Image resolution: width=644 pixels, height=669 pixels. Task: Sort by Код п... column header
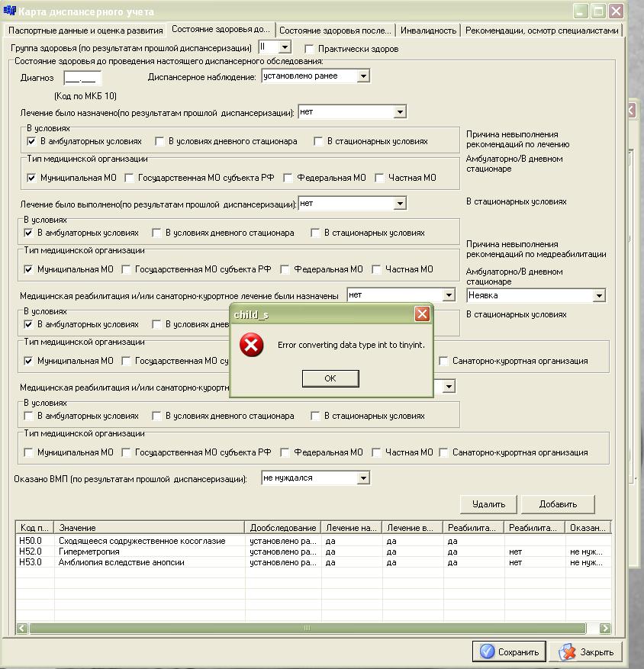(35, 528)
